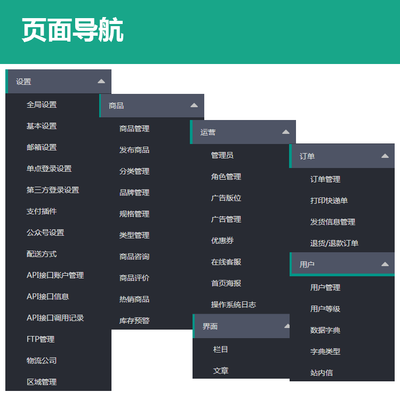This screenshot has width=400, height=400.
Task: Go to 公众号设置
Action: [x=45, y=233]
